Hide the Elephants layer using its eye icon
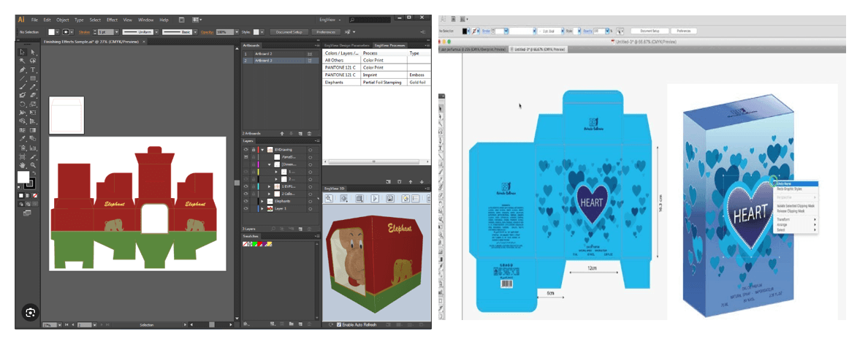 (x=245, y=200)
